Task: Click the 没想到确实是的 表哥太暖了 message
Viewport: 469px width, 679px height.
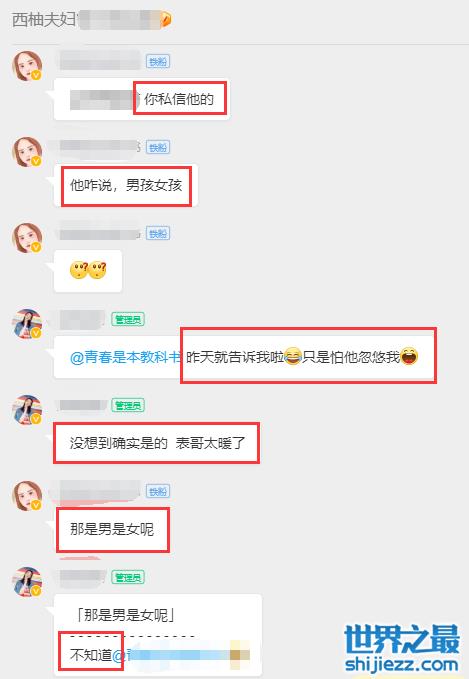Action: coord(157,443)
